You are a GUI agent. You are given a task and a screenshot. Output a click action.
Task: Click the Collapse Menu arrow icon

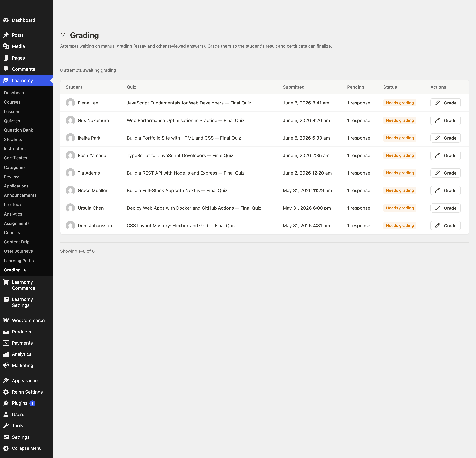click(x=6, y=448)
